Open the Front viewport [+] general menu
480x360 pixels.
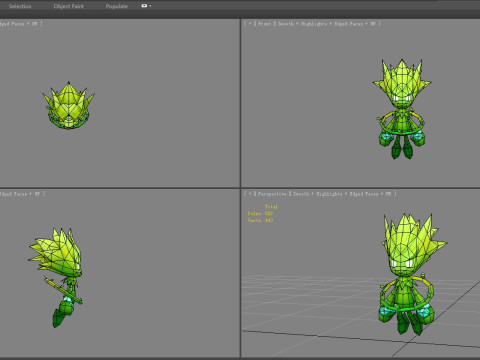(x=250, y=24)
